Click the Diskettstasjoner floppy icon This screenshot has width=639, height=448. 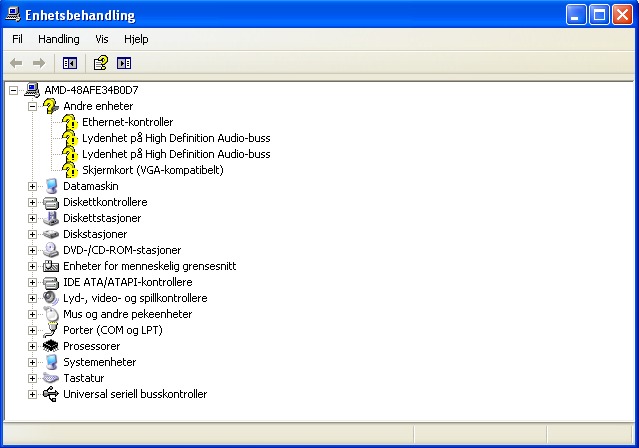click(51, 218)
